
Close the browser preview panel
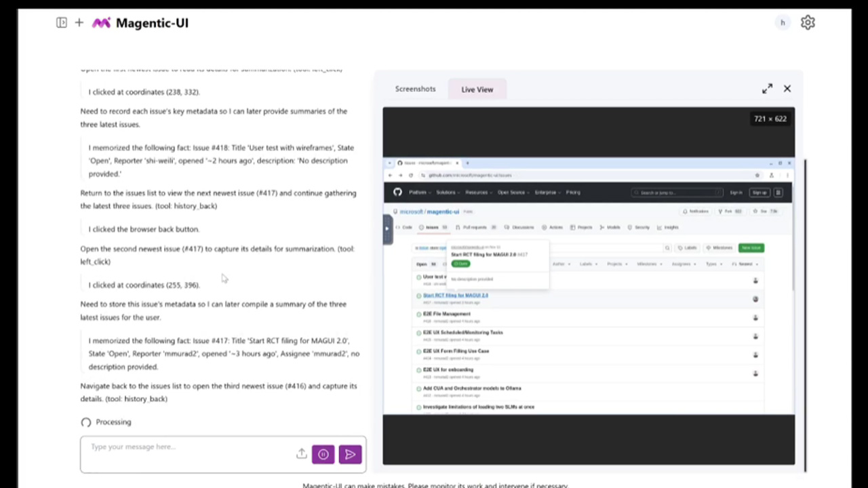coord(787,89)
